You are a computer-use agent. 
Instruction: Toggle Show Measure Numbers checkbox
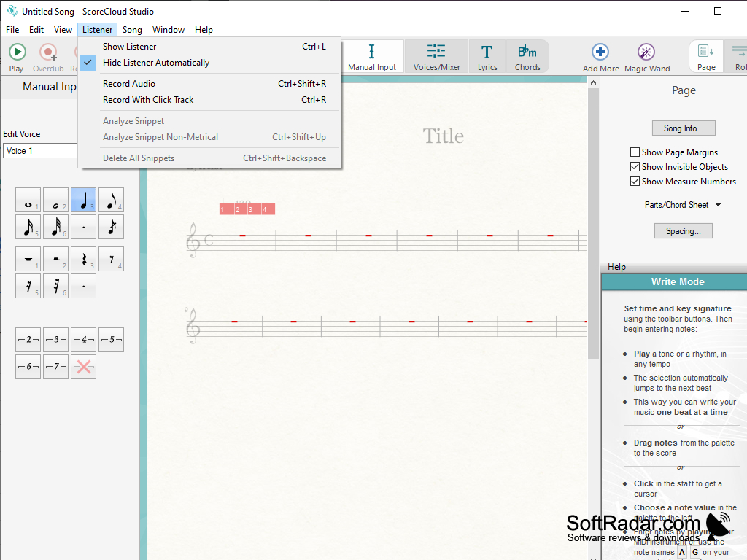pos(635,182)
